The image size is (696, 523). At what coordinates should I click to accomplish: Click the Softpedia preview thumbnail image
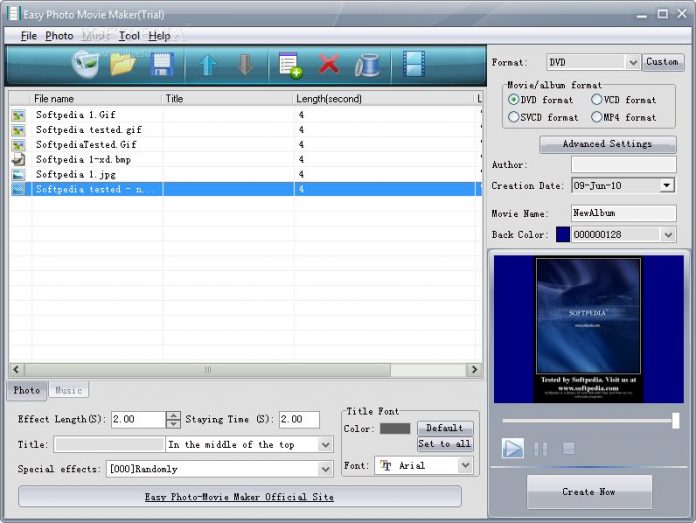point(588,329)
